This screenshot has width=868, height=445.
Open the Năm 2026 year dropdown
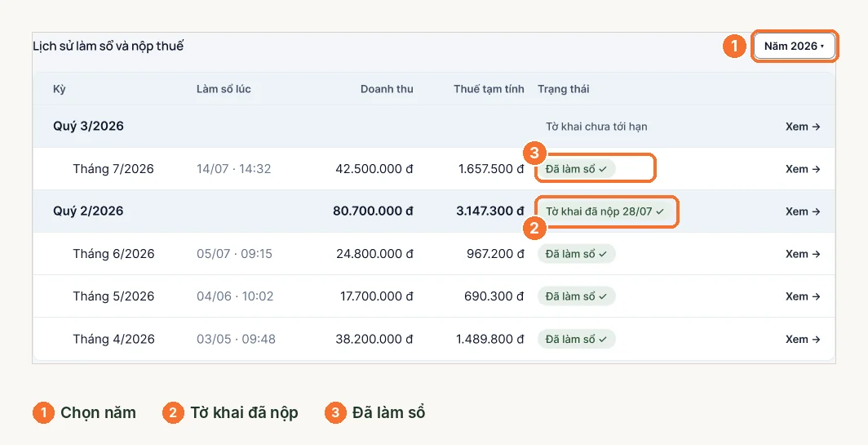click(x=794, y=46)
